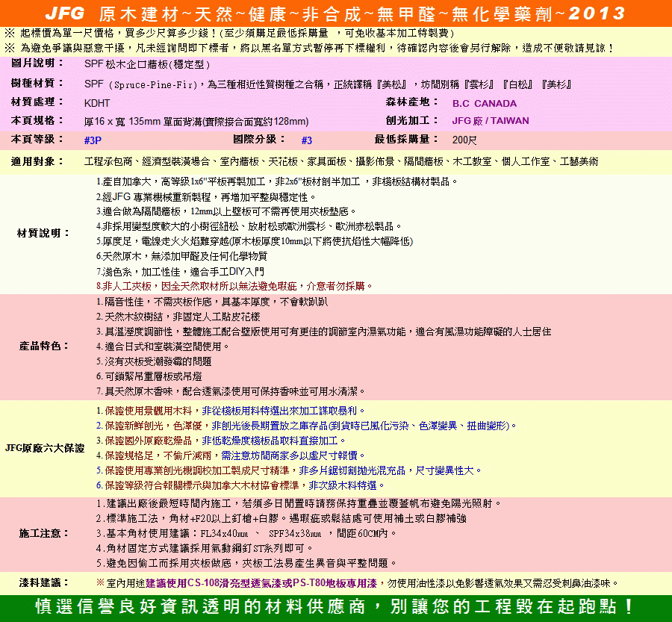Click construction note 3.基本角材使用建議
Viewport: 672px width, 622px height.
coord(246,534)
